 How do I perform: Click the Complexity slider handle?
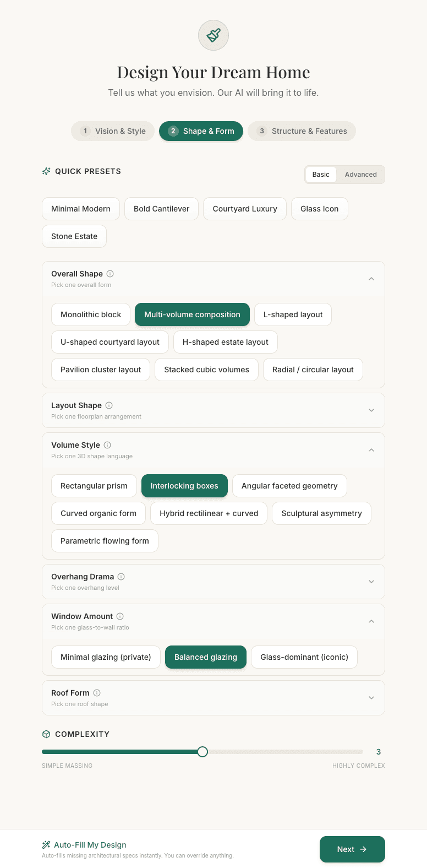(202, 752)
